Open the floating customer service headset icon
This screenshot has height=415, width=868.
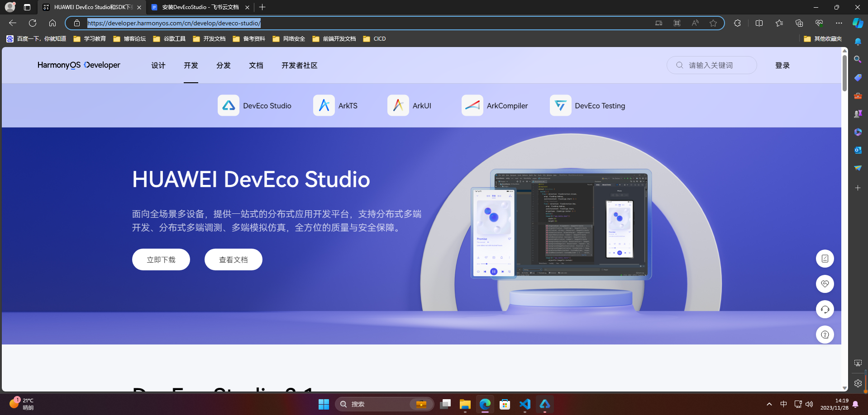825,309
